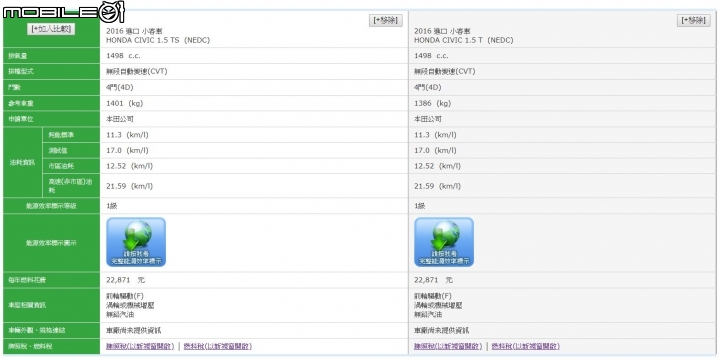Click the 申請單位 row header

(x=51, y=119)
